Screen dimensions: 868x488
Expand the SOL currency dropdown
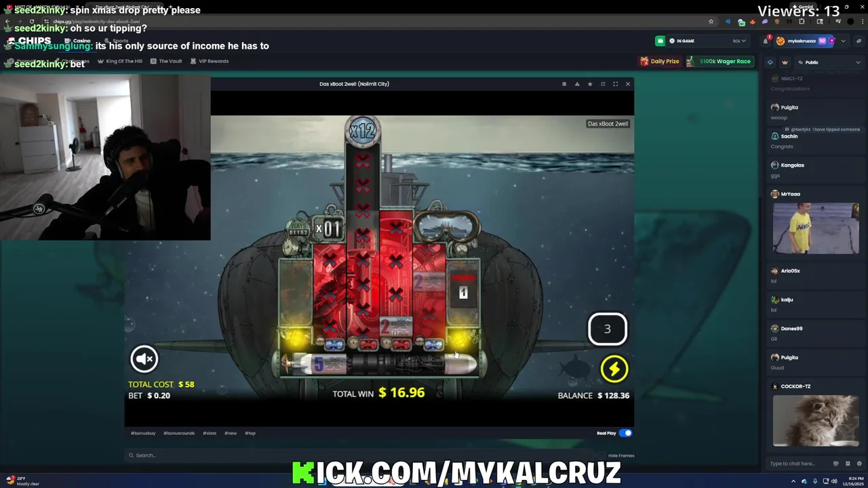pos(738,41)
